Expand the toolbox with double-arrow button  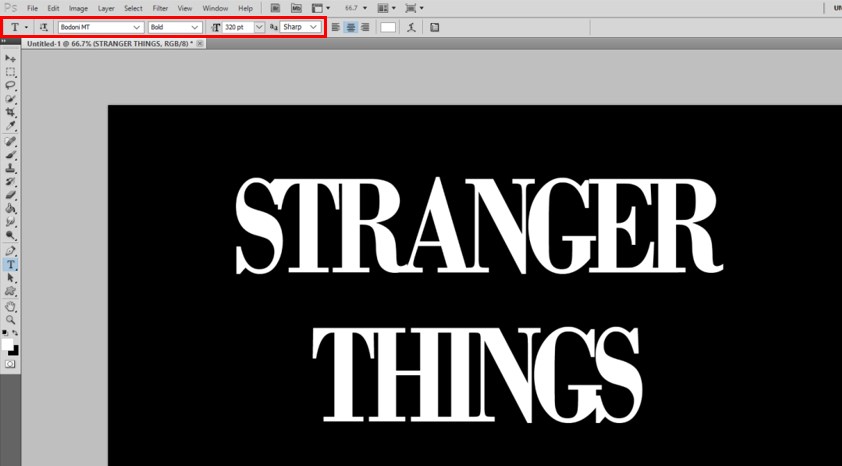tap(3, 41)
